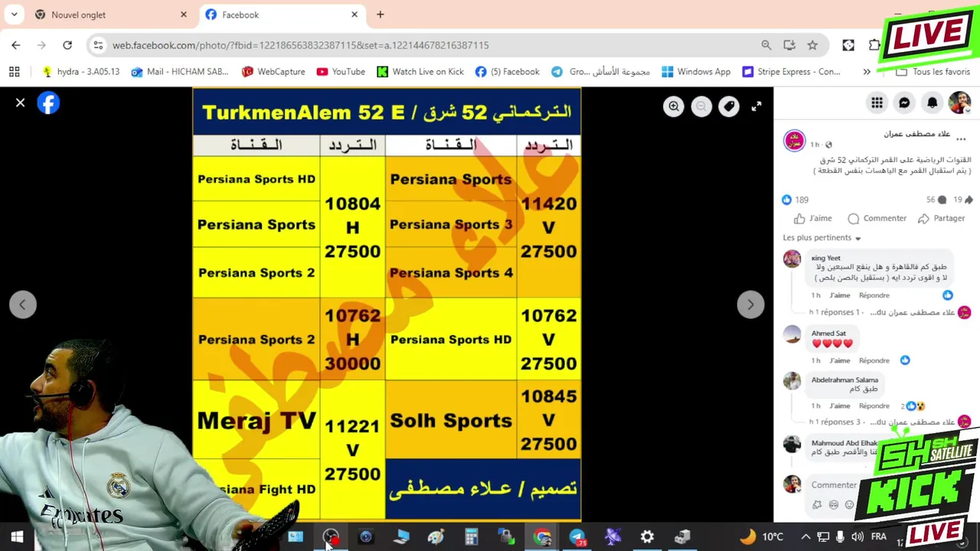Enter fullscreen photo view

click(x=756, y=106)
